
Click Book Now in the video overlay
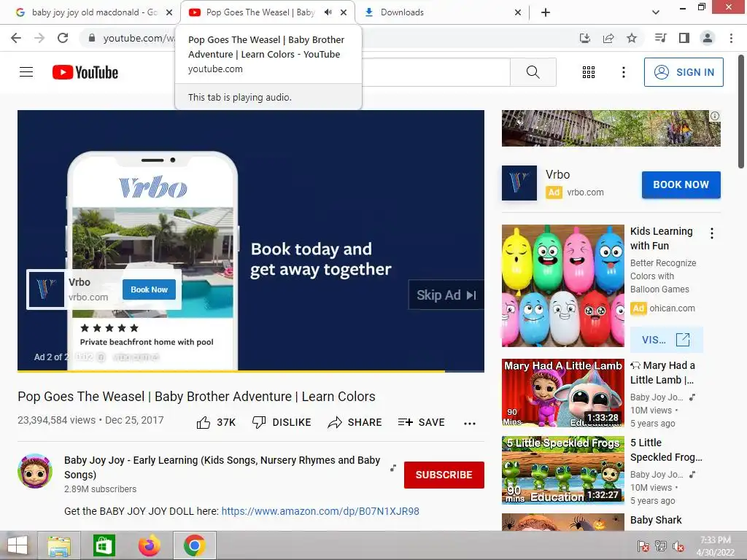[149, 289]
